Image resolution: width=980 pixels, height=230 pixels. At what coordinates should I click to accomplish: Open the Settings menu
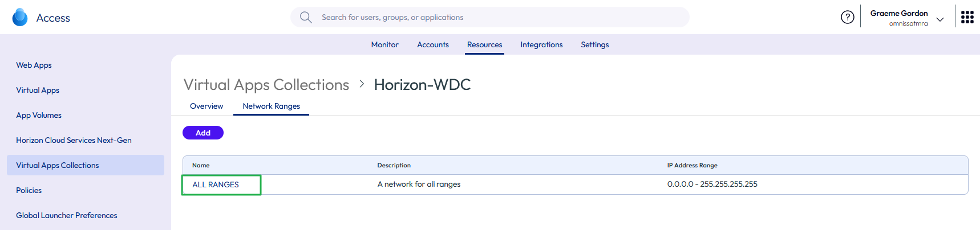click(594, 45)
